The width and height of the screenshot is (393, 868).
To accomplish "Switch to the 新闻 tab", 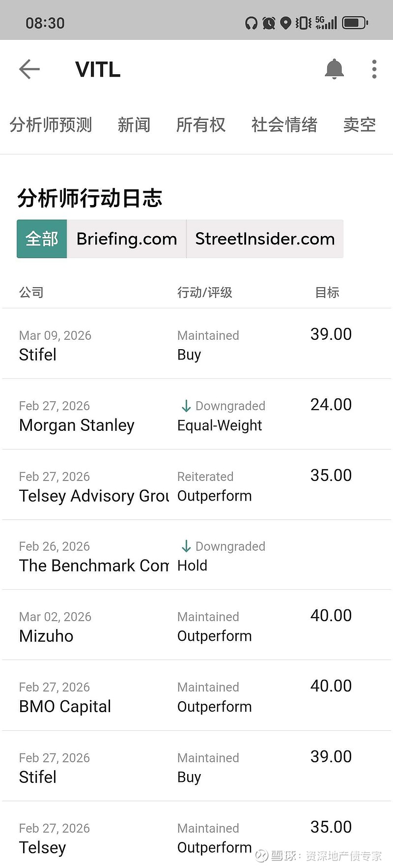I will tap(134, 125).
